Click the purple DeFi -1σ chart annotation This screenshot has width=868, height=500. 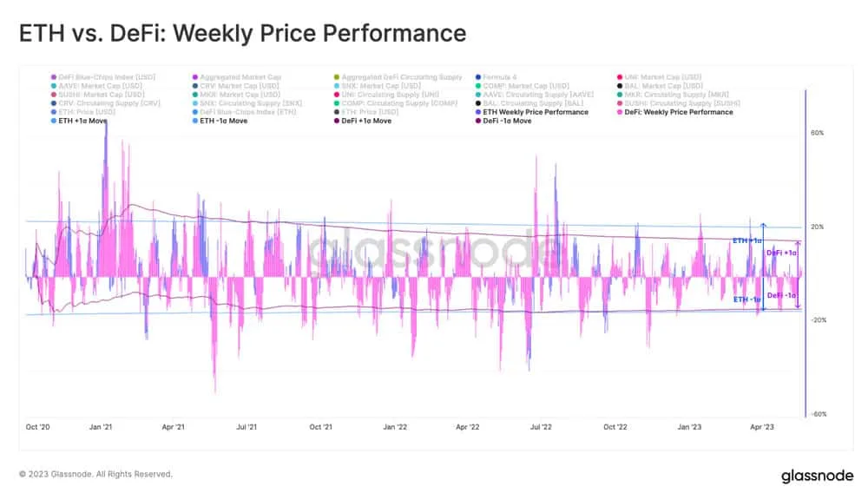(x=782, y=296)
